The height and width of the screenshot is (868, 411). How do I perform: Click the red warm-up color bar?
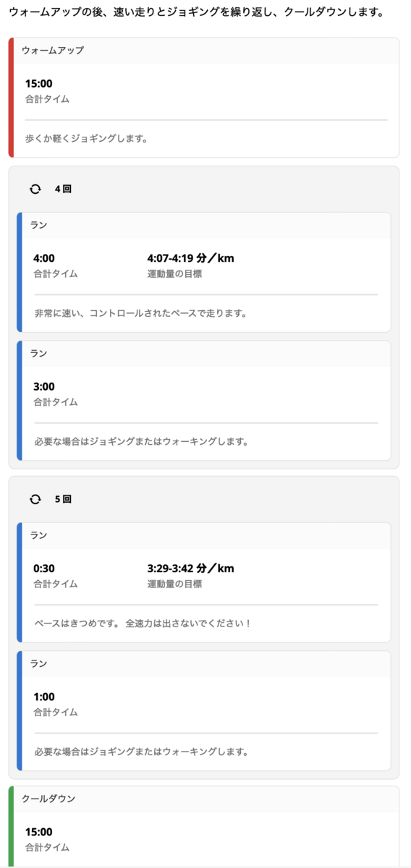coord(11,98)
